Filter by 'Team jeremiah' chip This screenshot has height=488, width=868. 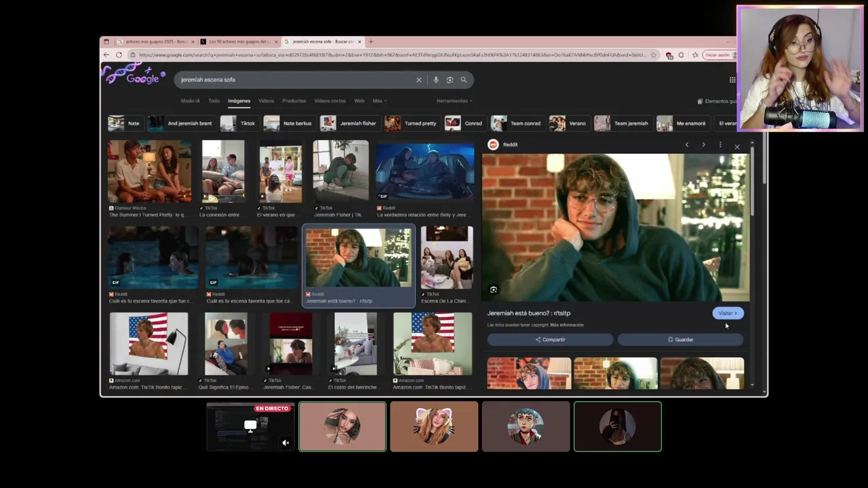pyautogui.click(x=623, y=123)
